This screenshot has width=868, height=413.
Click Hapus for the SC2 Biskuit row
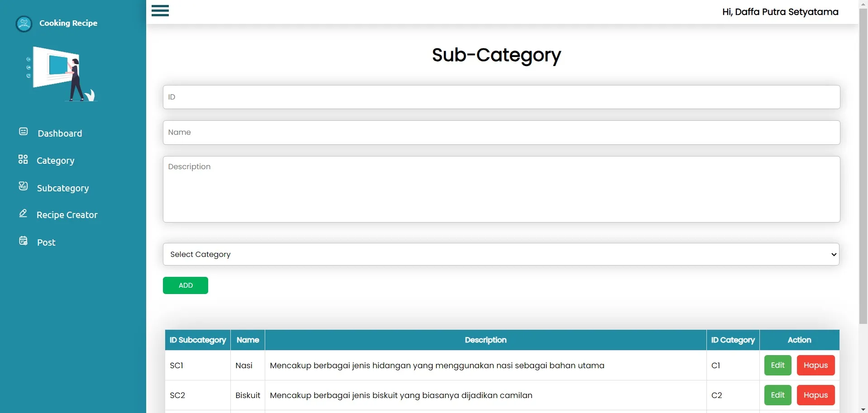[x=816, y=395]
